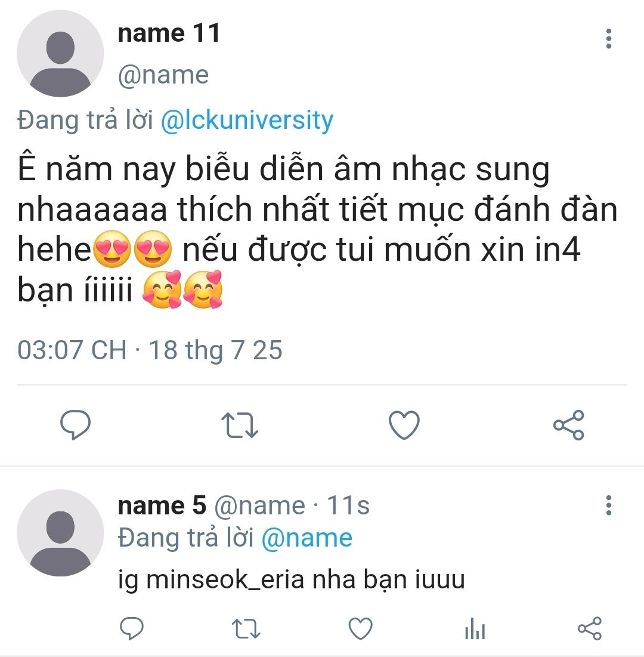This screenshot has height=657, width=644.
Task: Open more options for name 11's tweet
Action: (x=608, y=39)
